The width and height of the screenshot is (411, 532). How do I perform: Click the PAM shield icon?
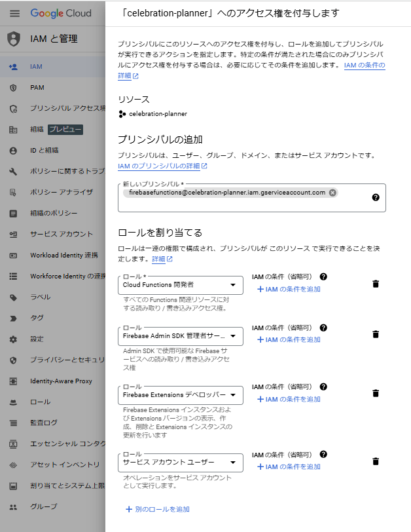coord(13,88)
